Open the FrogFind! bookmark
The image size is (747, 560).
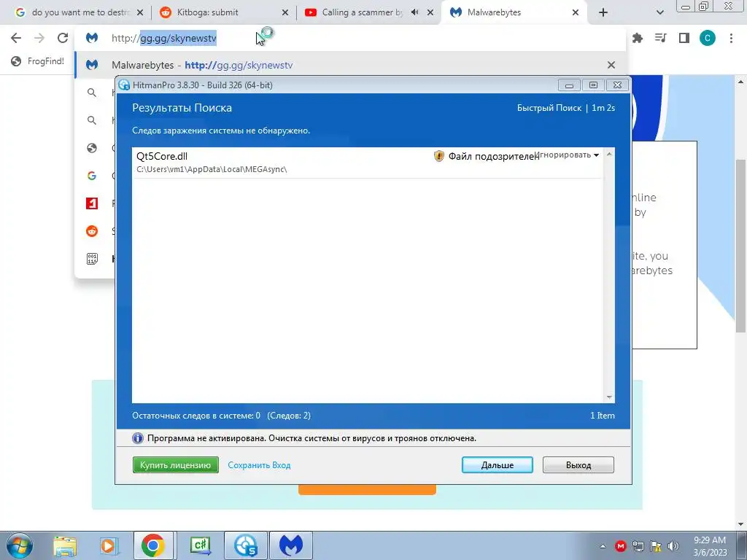point(38,61)
